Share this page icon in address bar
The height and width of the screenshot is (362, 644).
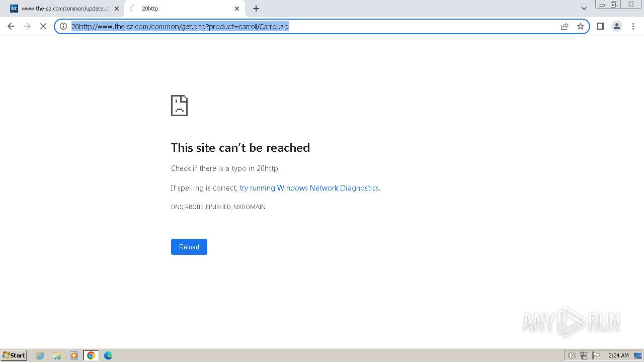(x=565, y=26)
